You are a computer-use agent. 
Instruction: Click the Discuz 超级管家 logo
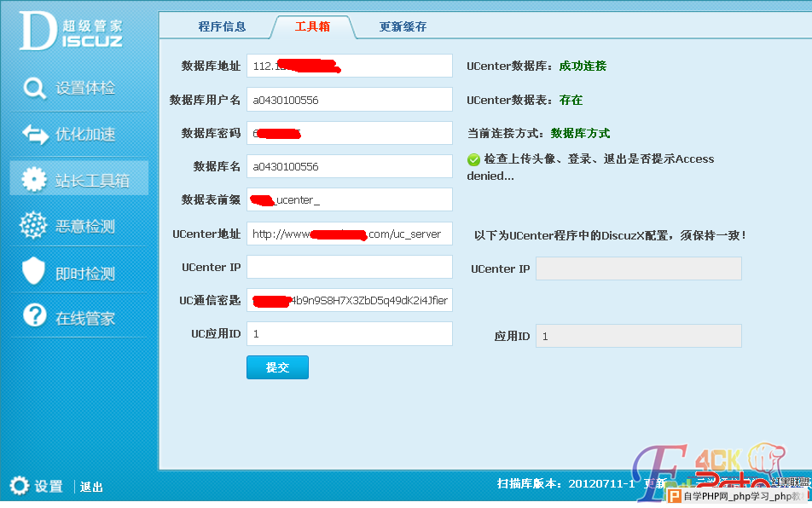click(71, 32)
